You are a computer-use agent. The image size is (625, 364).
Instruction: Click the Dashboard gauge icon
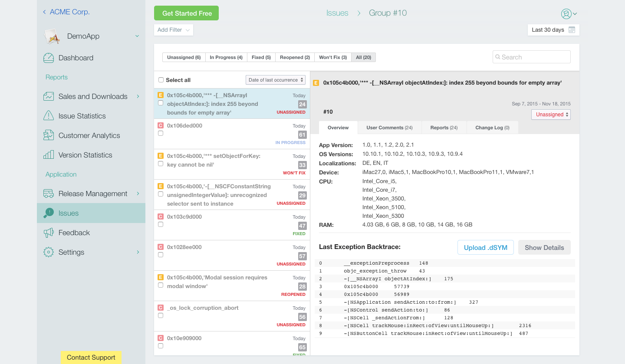(49, 58)
